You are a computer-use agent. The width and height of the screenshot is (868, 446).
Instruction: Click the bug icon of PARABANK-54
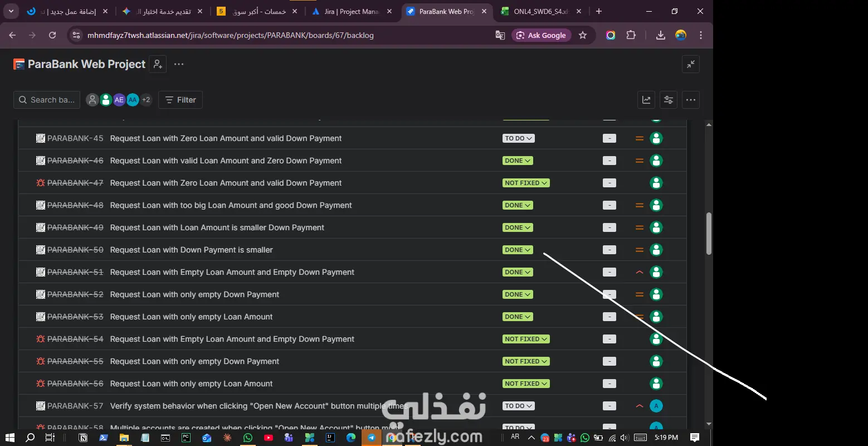tap(41, 339)
